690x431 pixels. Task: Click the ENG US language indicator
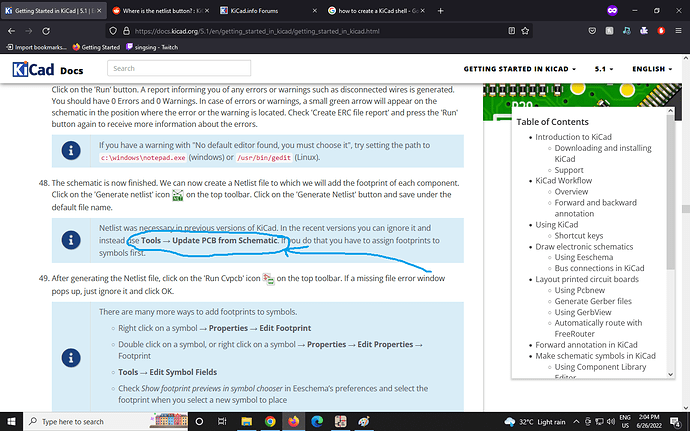click(625, 421)
